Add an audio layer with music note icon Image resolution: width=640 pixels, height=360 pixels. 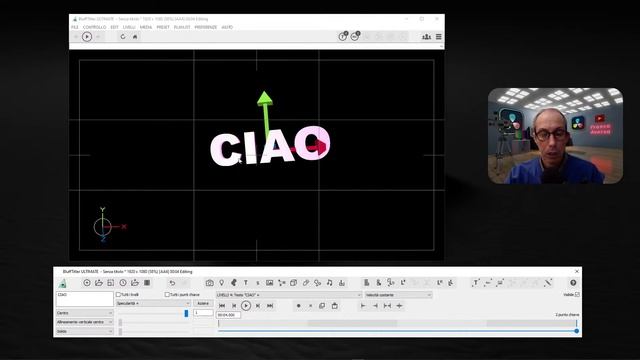329,283
